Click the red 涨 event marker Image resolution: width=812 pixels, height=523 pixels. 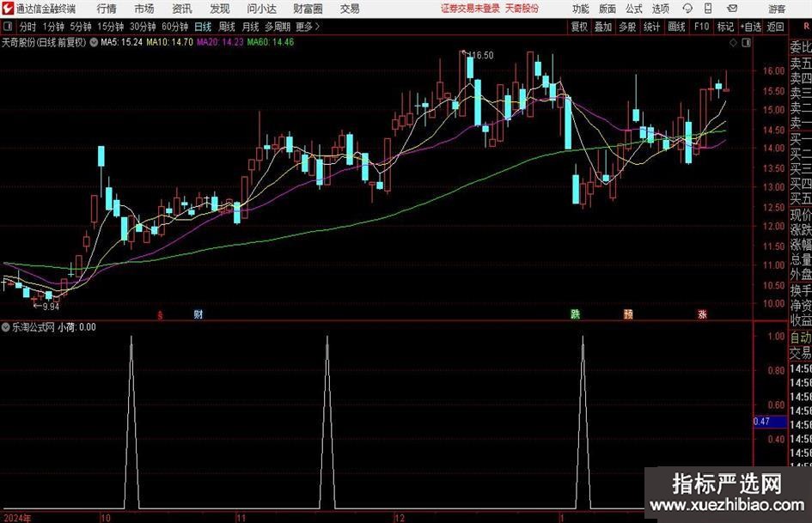click(702, 314)
